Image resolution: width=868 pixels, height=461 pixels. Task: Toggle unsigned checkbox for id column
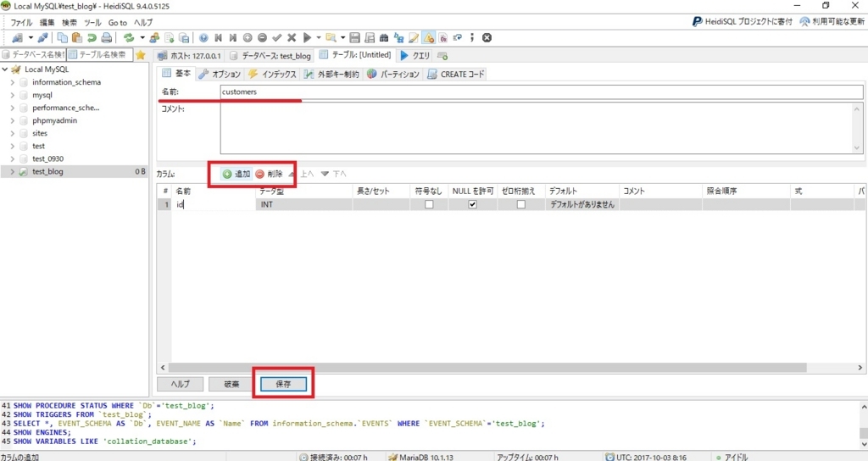pyautogui.click(x=428, y=204)
